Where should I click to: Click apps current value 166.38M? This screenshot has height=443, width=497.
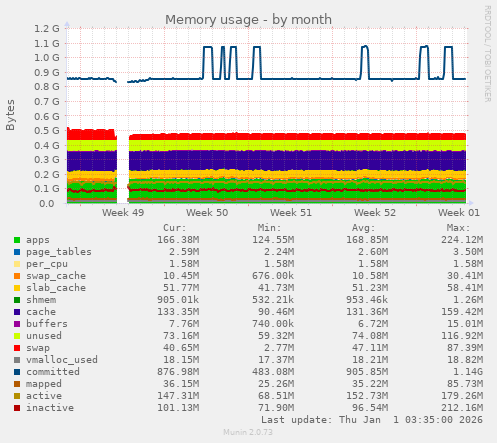pyautogui.click(x=178, y=240)
